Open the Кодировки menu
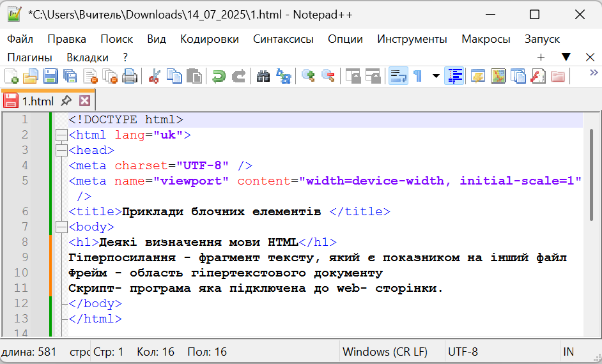This screenshot has width=602, height=364. (x=209, y=39)
